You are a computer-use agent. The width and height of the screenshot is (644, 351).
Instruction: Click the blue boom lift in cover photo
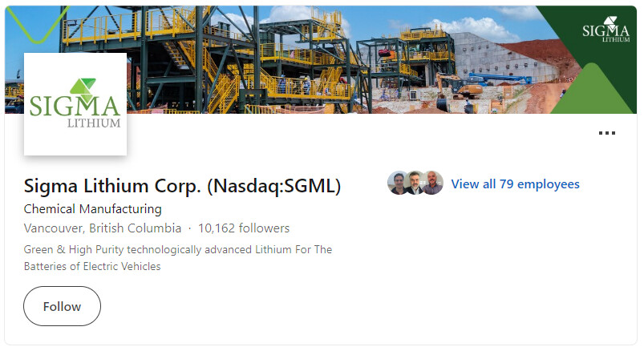(500, 79)
